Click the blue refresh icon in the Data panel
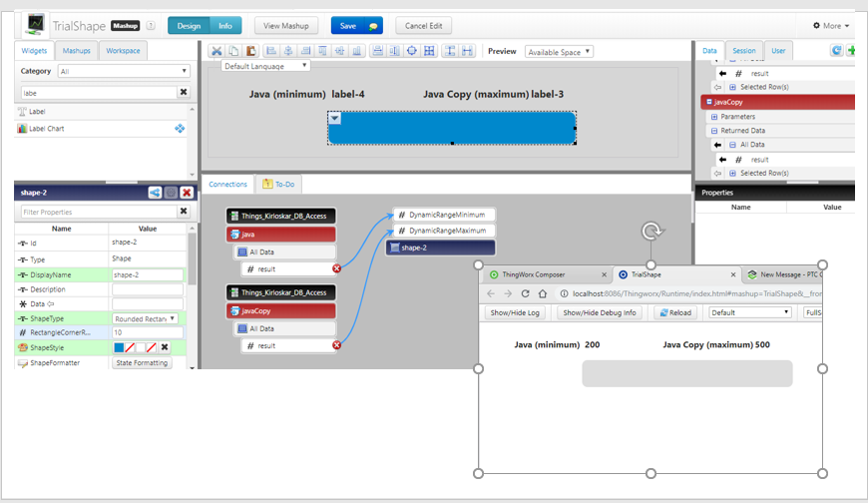 point(836,51)
